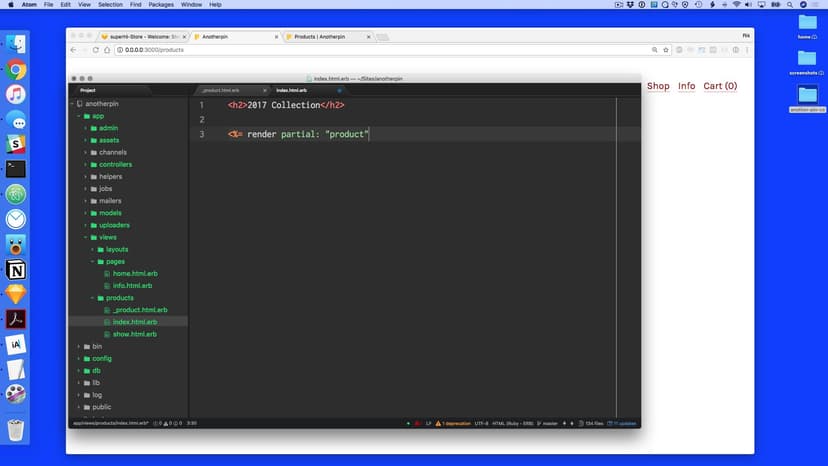Open show.html.erb in the tree
Image resolution: width=828 pixels, height=466 pixels.
click(x=134, y=334)
